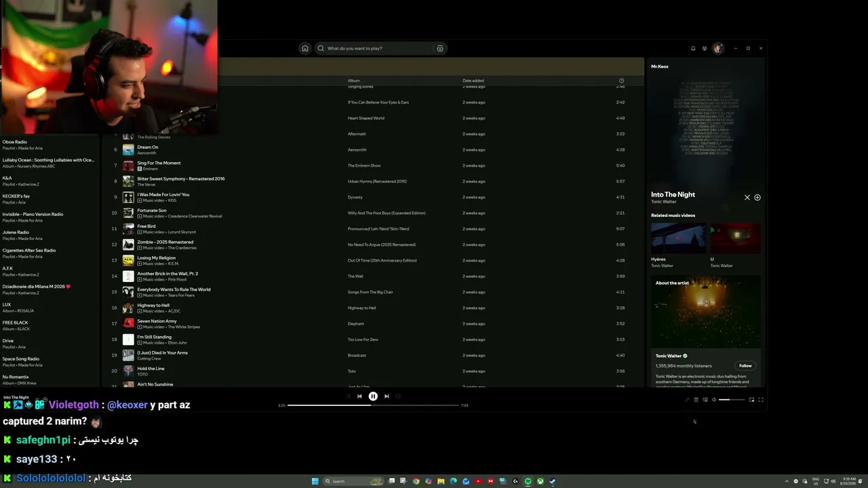Open the miniplayer icon
This screenshot has height=488, width=868.
[x=751, y=400]
